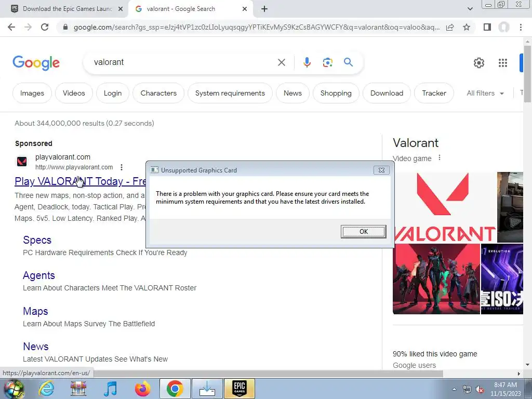The width and height of the screenshot is (532, 399).
Task: Select the Download filter chip
Action: point(387,93)
